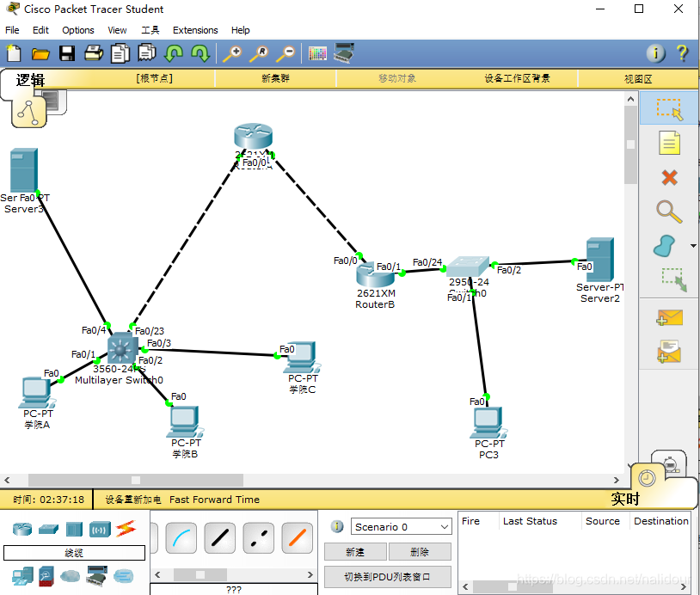Expand the shape tool dropdown arrow
Image resolution: width=700 pixels, height=595 pixels.
(x=693, y=246)
